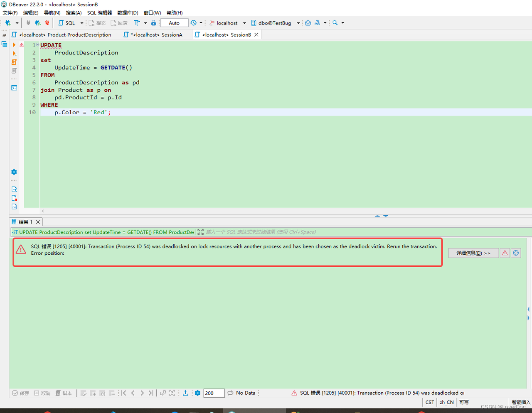
Task: Switch to the *SessionA editor tab
Action: (153, 34)
